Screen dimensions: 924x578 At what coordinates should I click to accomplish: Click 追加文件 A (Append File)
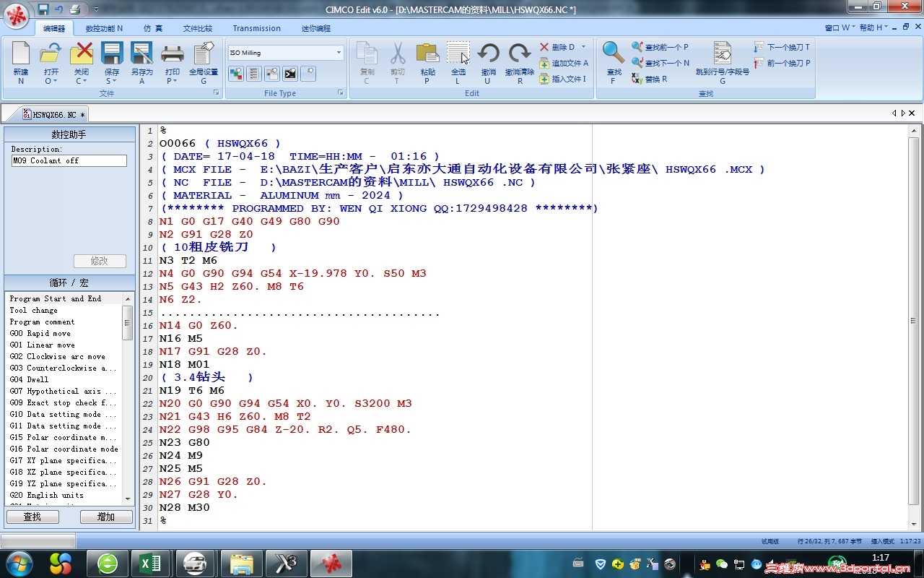(564, 63)
